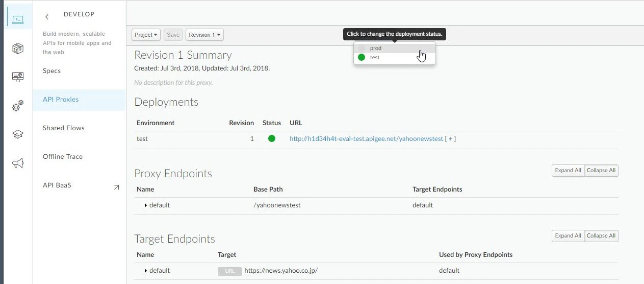
Task: Open the Publish package icon in sidebar
Action: point(18,49)
